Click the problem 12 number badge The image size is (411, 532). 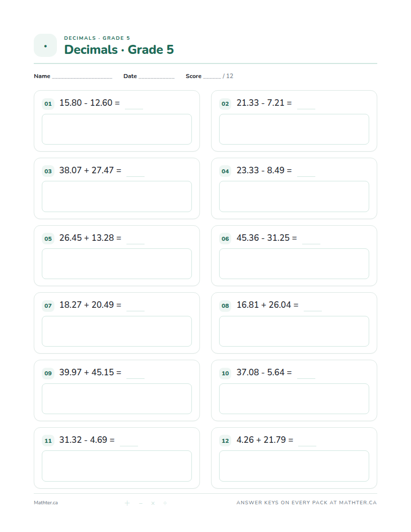pyautogui.click(x=225, y=441)
